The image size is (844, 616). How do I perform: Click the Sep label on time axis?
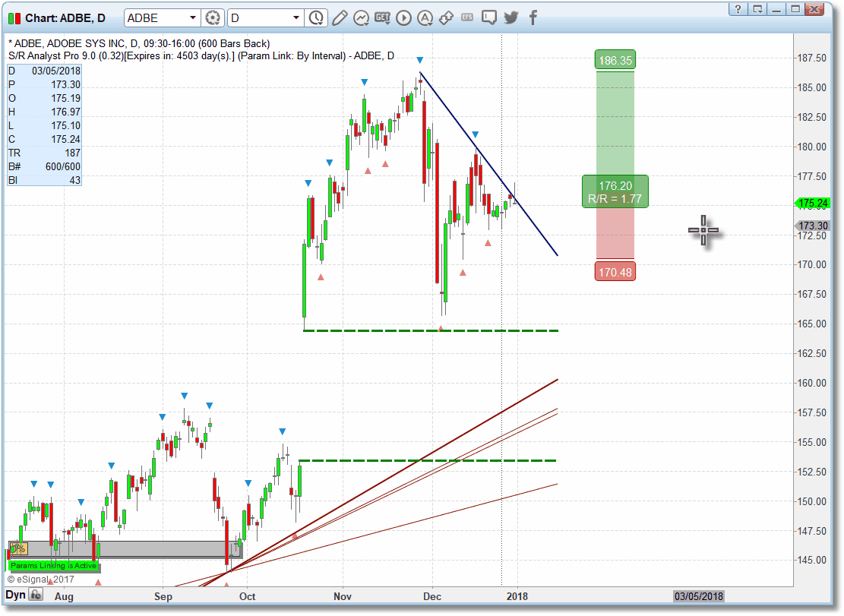(163, 597)
